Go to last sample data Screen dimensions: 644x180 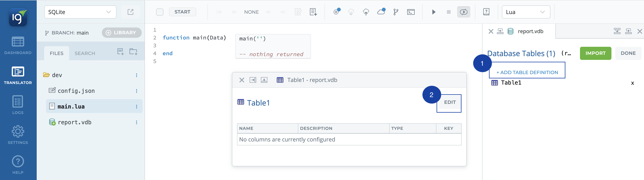pos(283,12)
